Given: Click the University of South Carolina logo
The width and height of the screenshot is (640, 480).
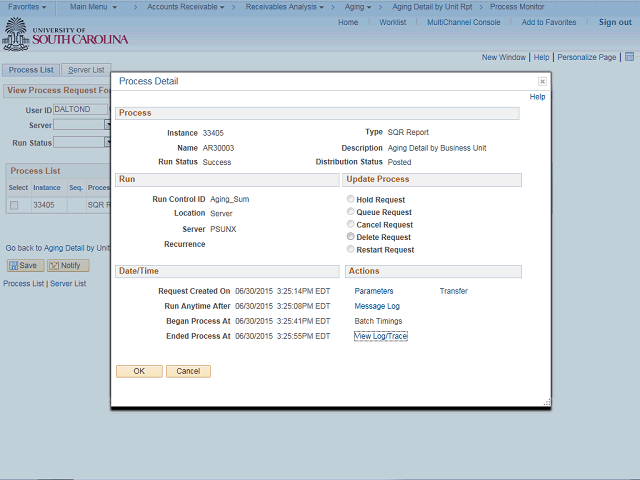Looking at the screenshot, I should tap(66, 36).
